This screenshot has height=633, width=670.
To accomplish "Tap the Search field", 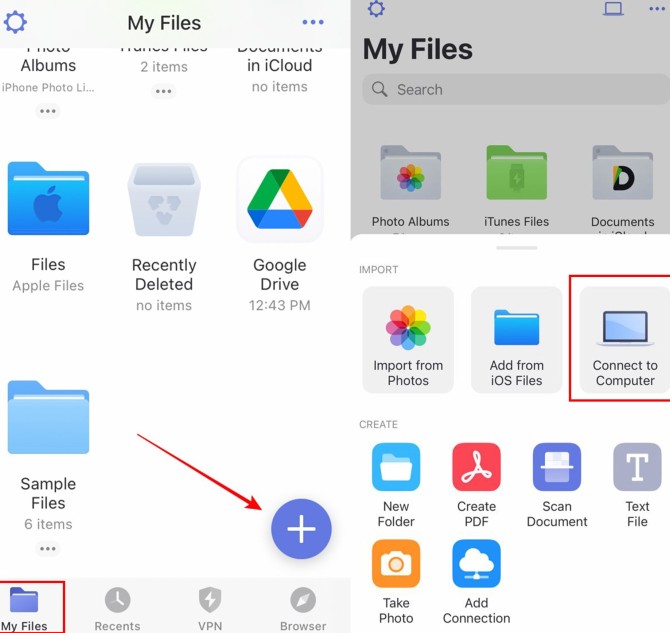I will click(515, 89).
